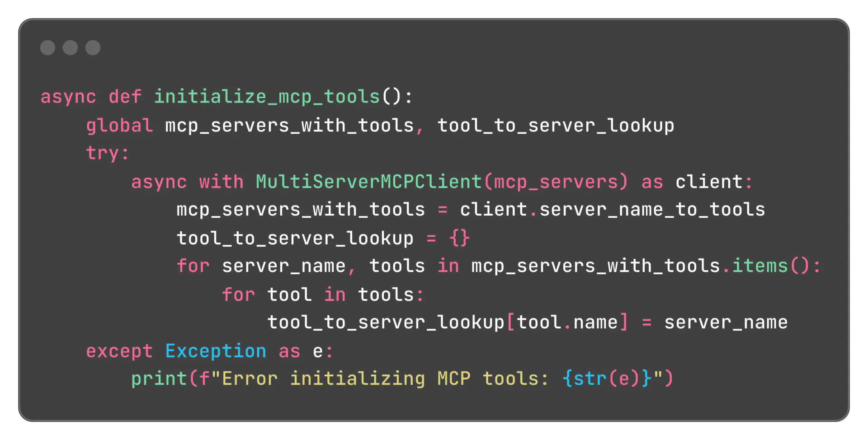This screenshot has height=440, width=868.
Task: Click the 'Exception' class name
Action: pos(216,351)
